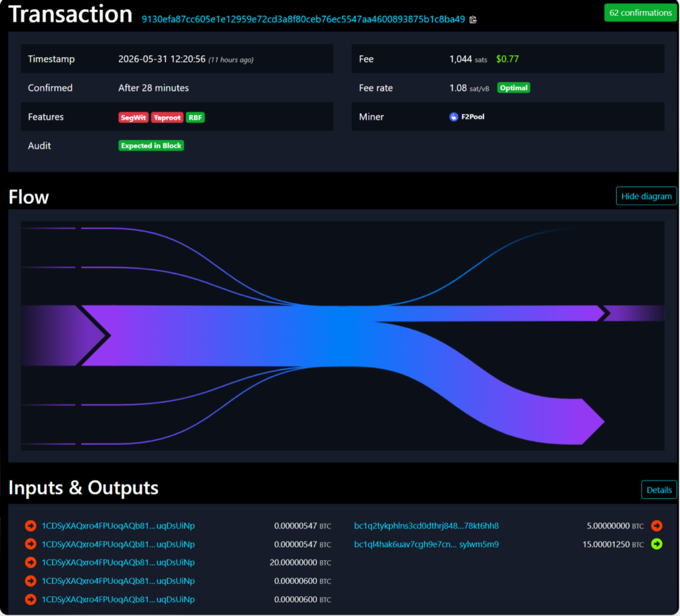680x616 pixels.
Task: Click the RBF feature badge
Action: click(x=195, y=117)
